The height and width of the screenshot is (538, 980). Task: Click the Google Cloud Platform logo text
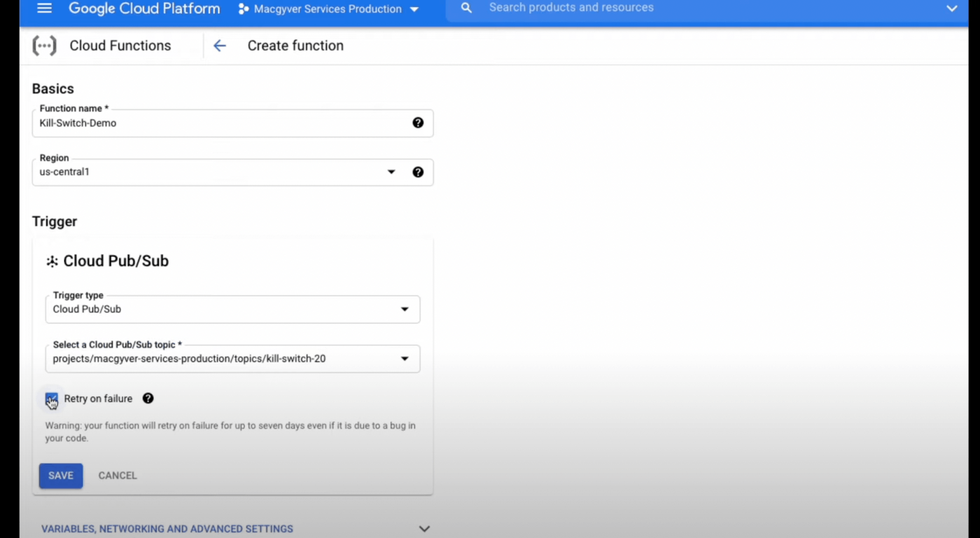point(144,8)
